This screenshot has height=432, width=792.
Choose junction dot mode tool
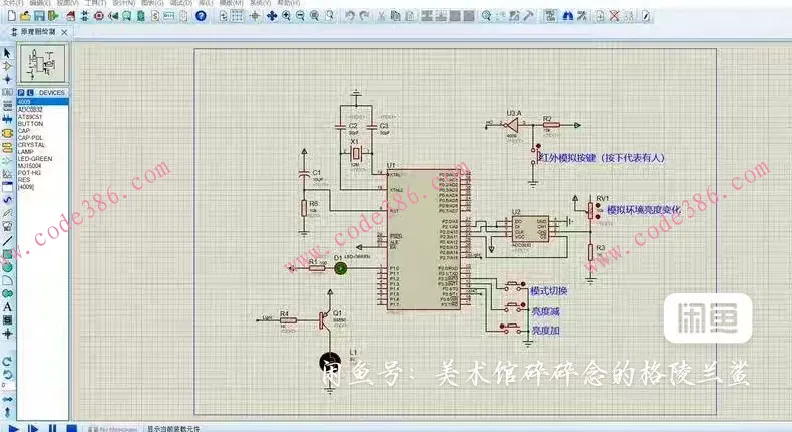tap(7, 79)
